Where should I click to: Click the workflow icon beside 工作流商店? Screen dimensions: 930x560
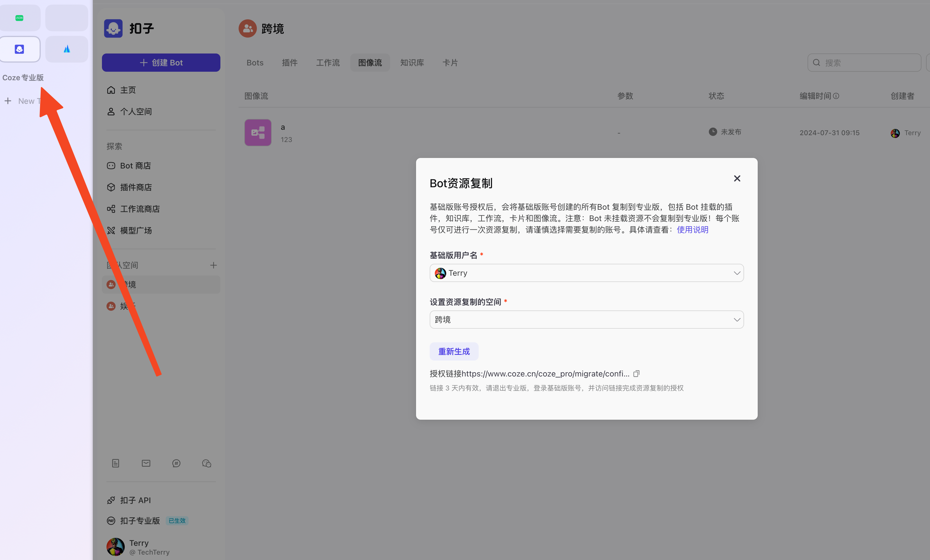pyautogui.click(x=111, y=209)
